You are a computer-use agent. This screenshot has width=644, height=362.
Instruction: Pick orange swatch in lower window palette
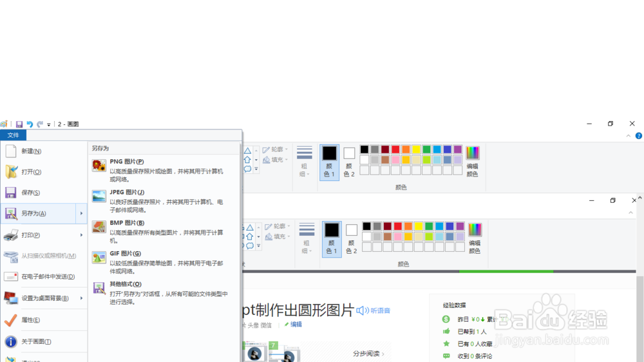(408, 226)
